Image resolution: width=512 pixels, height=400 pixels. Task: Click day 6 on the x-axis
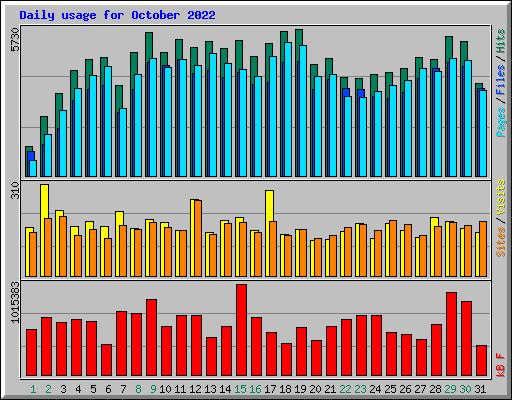pos(108,389)
